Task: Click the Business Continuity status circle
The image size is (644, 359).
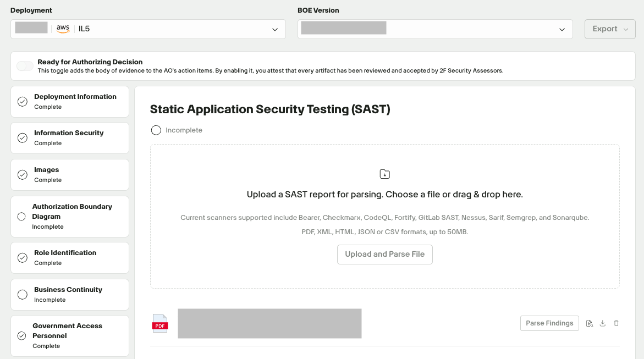Action: pos(23,295)
